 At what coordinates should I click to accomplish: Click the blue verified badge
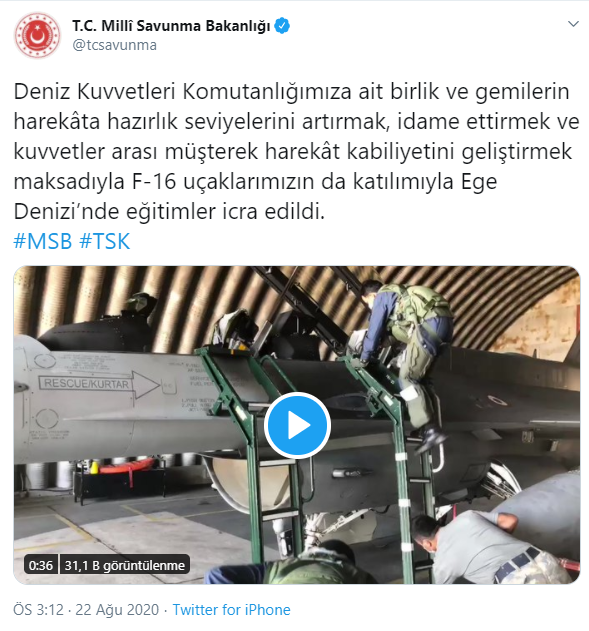282,26
